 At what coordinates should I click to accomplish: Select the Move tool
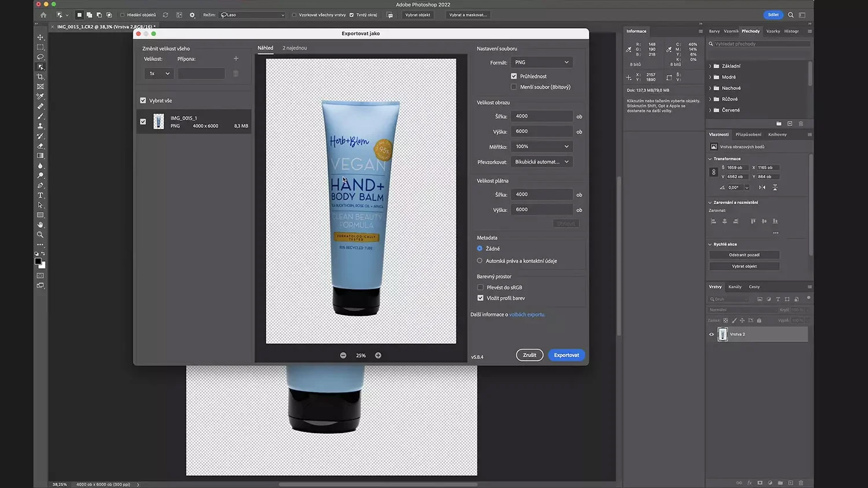(41, 37)
